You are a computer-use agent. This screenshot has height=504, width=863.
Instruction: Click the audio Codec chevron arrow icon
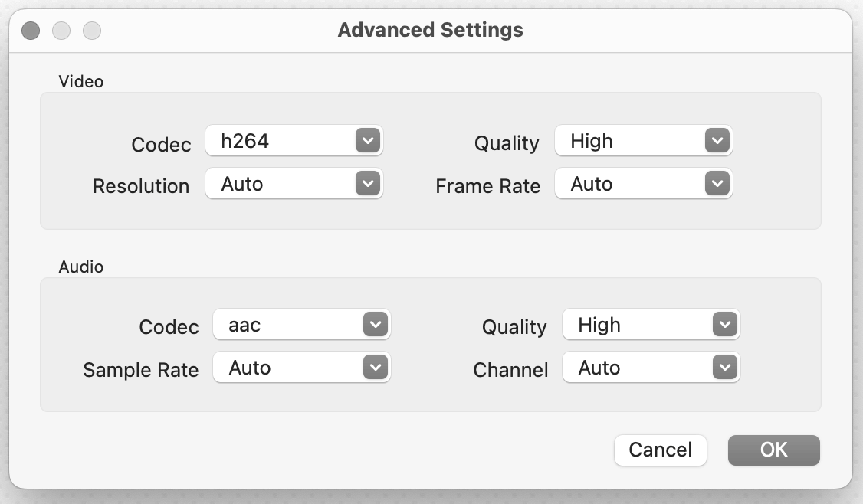[376, 325]
